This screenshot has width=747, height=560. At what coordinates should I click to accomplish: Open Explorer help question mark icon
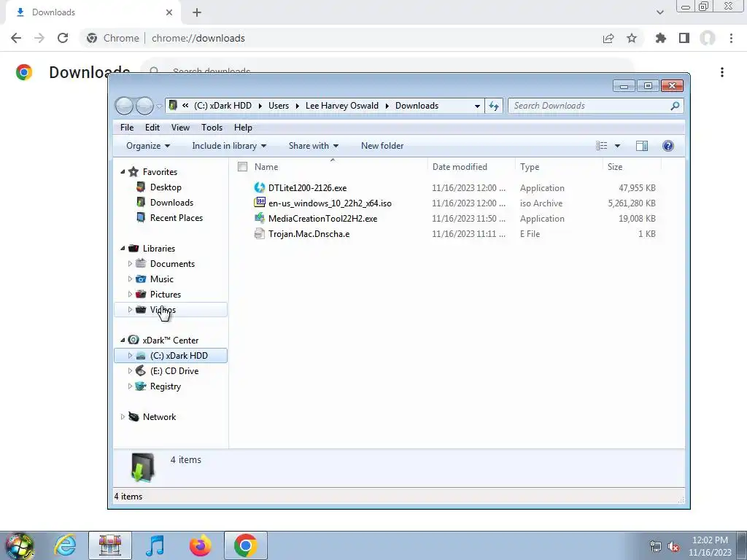click(668, 146)
